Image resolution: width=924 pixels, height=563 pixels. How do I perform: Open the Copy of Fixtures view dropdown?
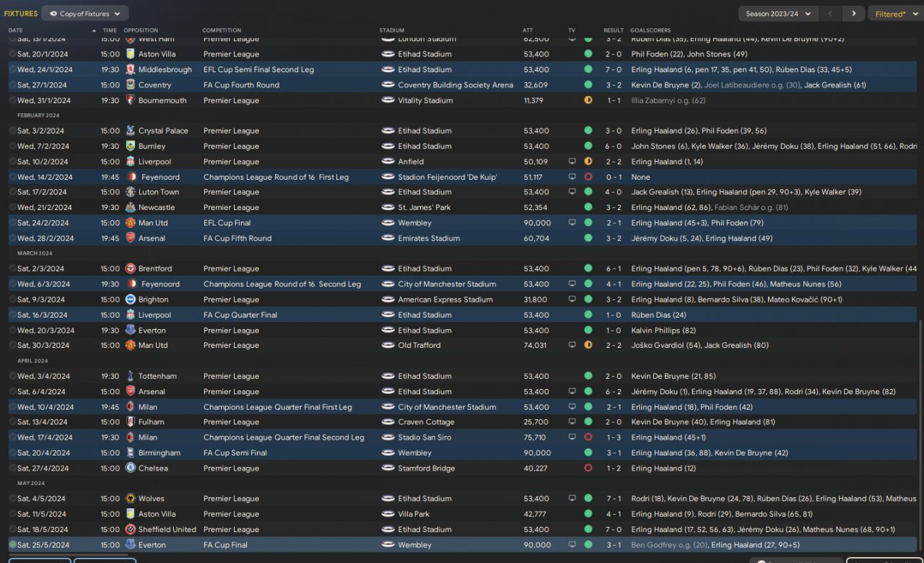point(85,13)
